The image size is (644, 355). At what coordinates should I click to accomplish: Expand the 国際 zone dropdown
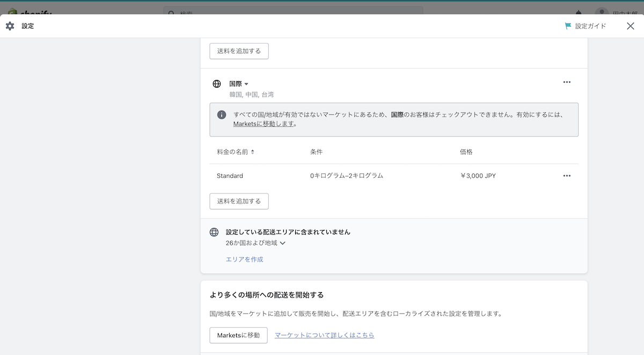click(x=239, y=84)
